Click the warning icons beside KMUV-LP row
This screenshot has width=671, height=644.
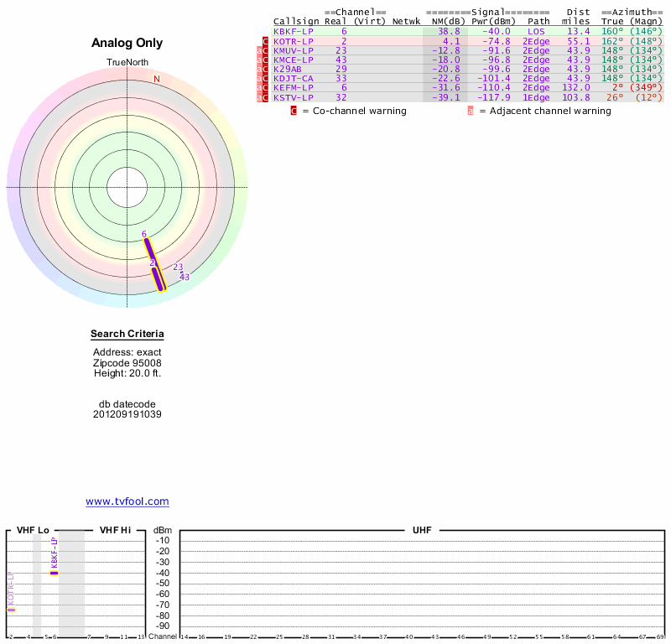click(x=263, y=51)
